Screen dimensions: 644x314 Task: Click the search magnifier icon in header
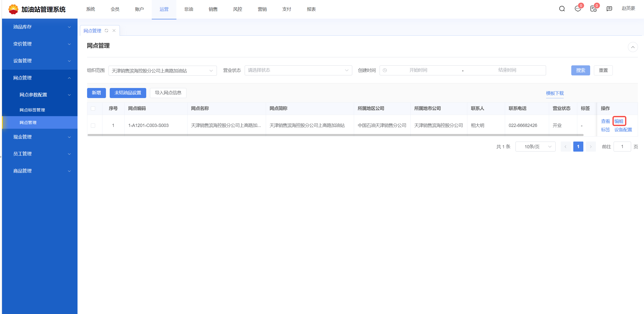562,9
